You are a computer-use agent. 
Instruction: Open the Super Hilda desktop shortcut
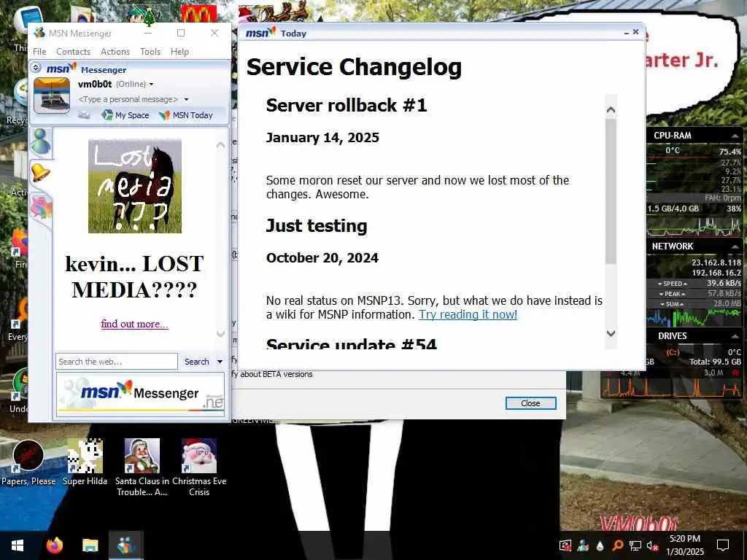point(85,463)
